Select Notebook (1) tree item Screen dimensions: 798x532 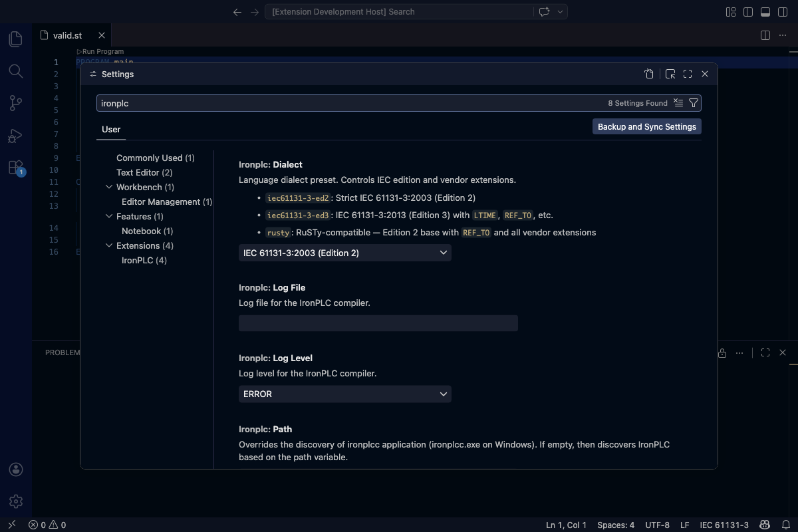pyautogui.click(x=147, y=231)
